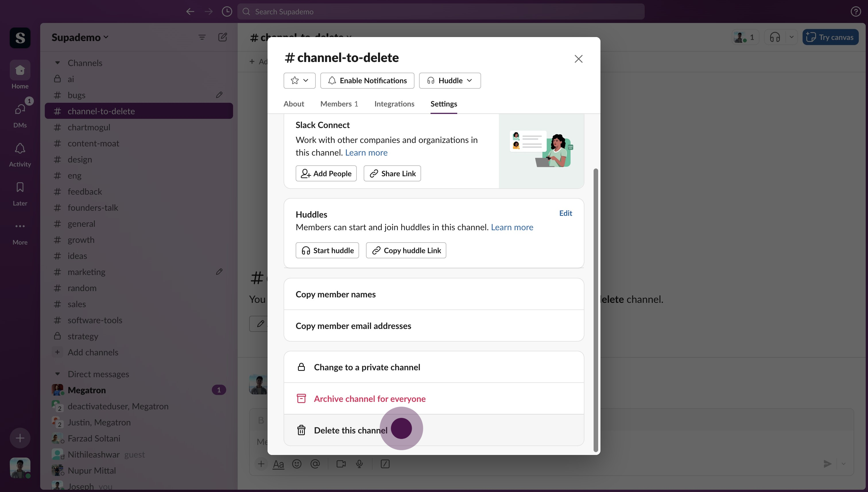Image resolution: width=868 pixels, height=492 pixels.
Task: Click the record video clip icon
Action: point(341,464)
